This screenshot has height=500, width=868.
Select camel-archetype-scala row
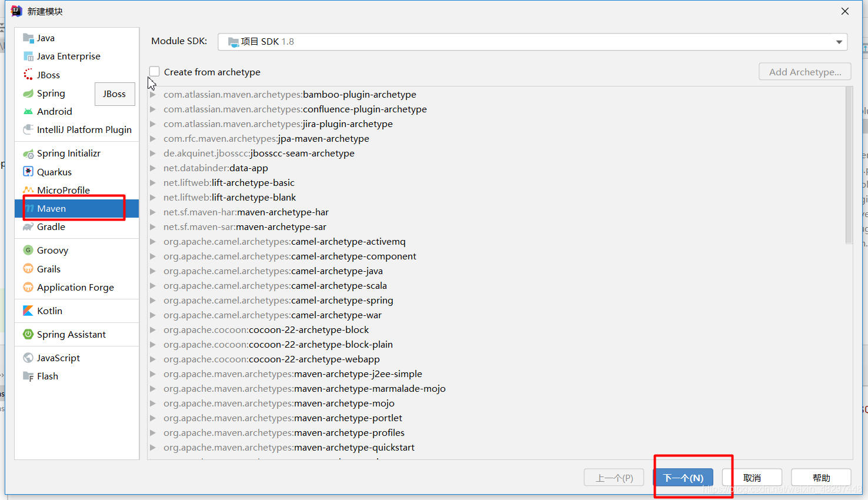(496, 286)
